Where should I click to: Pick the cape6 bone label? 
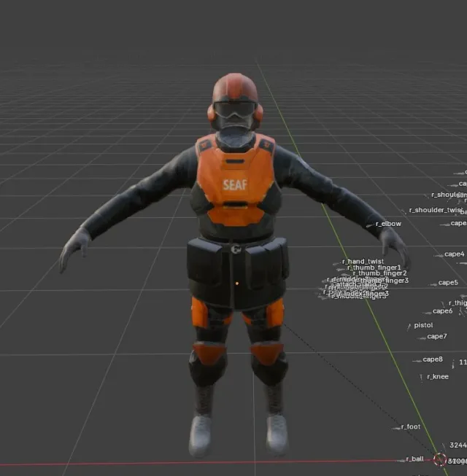(442, 311)
